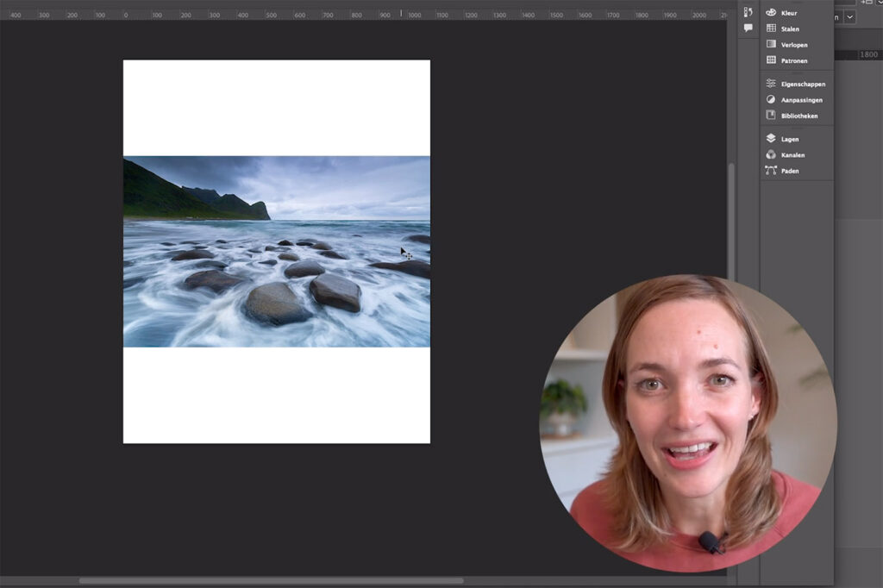Screen dimensions: 883x588
Task: Open the comments speech bubble icon
Action: click(748, 28)
